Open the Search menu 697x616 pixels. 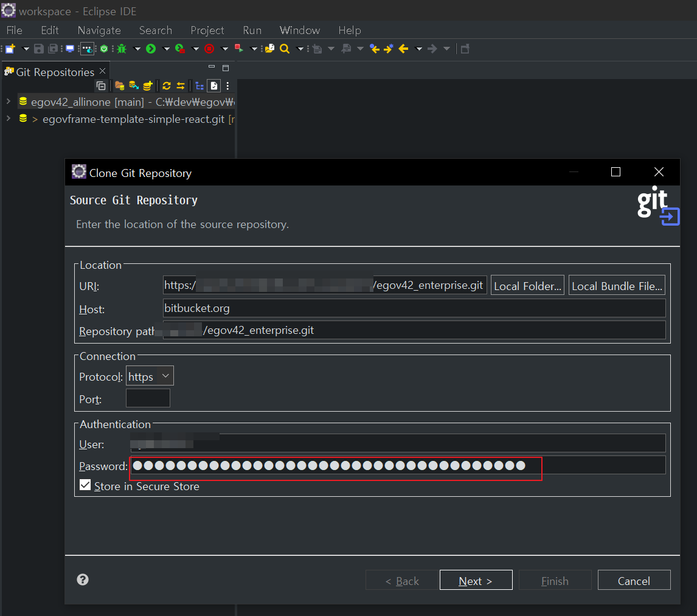click(x=156, y=30)
